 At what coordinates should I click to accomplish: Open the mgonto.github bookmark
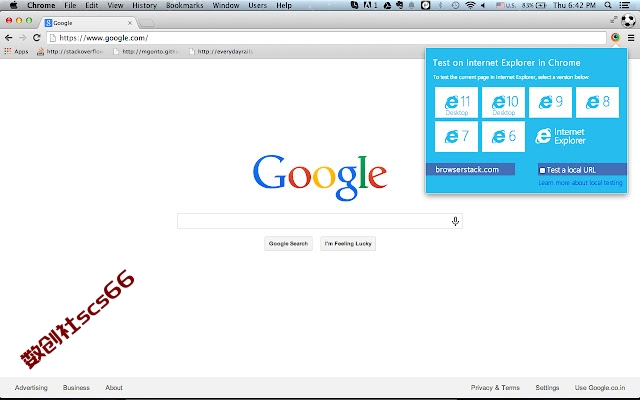(146, 51)
